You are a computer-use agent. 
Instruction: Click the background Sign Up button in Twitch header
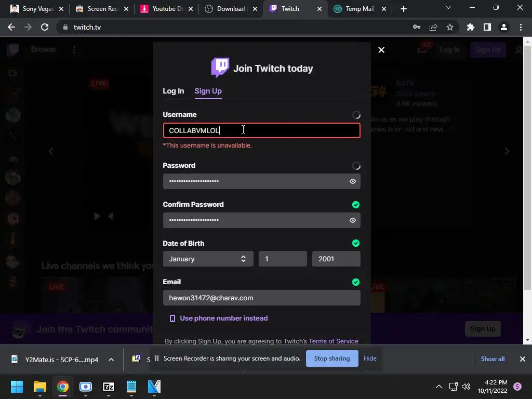(488, 50)
